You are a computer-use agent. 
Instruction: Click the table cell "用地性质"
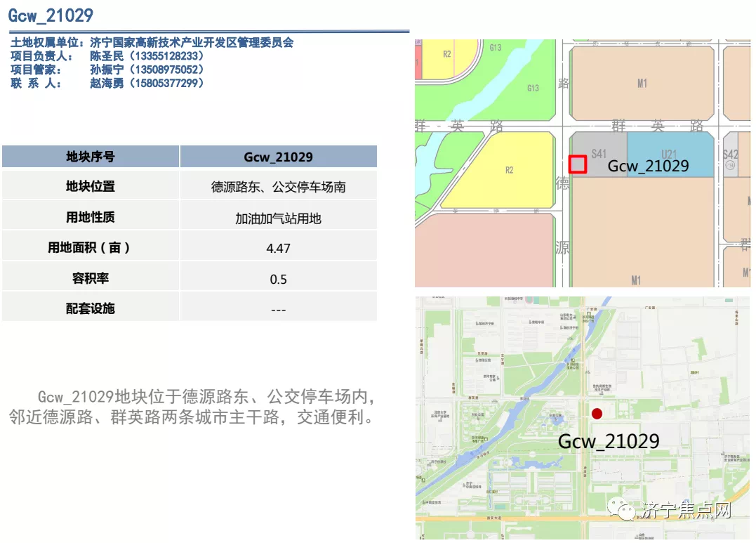tap(91, 217)
